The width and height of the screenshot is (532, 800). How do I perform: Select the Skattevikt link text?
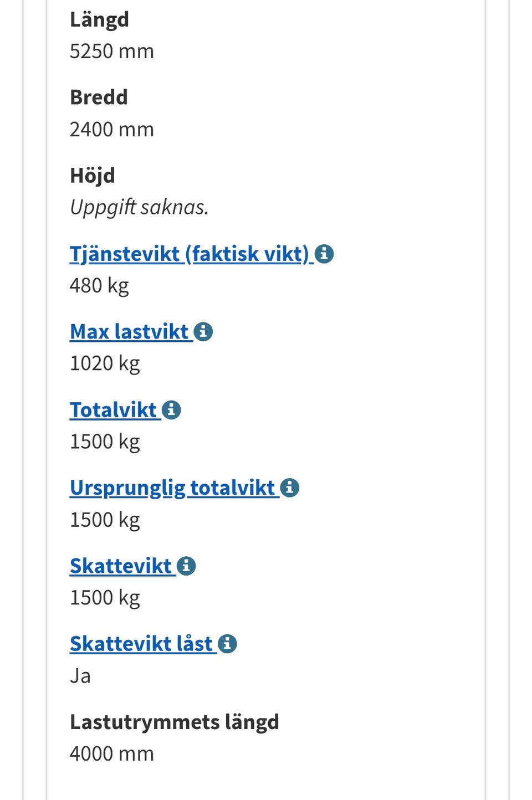[121, 566]
